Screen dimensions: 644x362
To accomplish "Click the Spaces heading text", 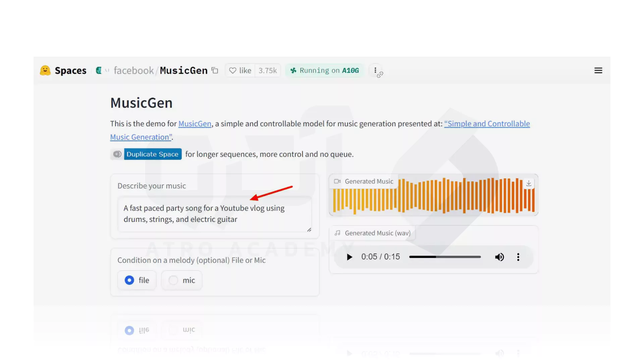I will point(70,70).
